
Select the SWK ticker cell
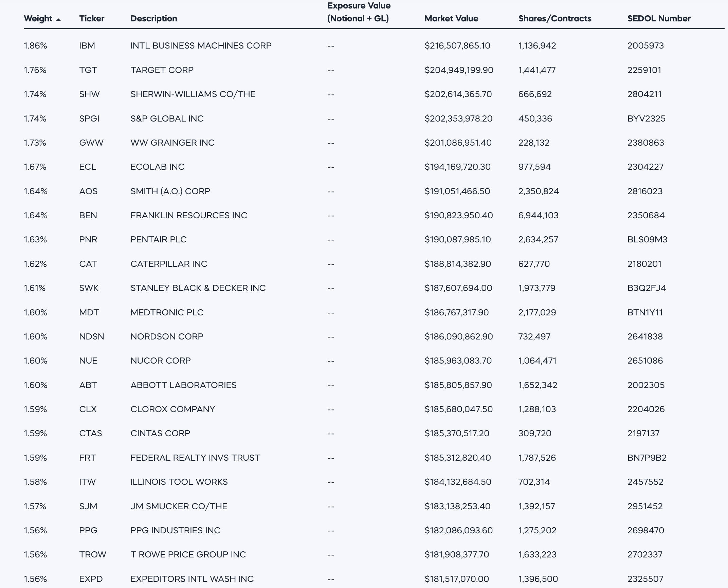click(x=89, y=288)
